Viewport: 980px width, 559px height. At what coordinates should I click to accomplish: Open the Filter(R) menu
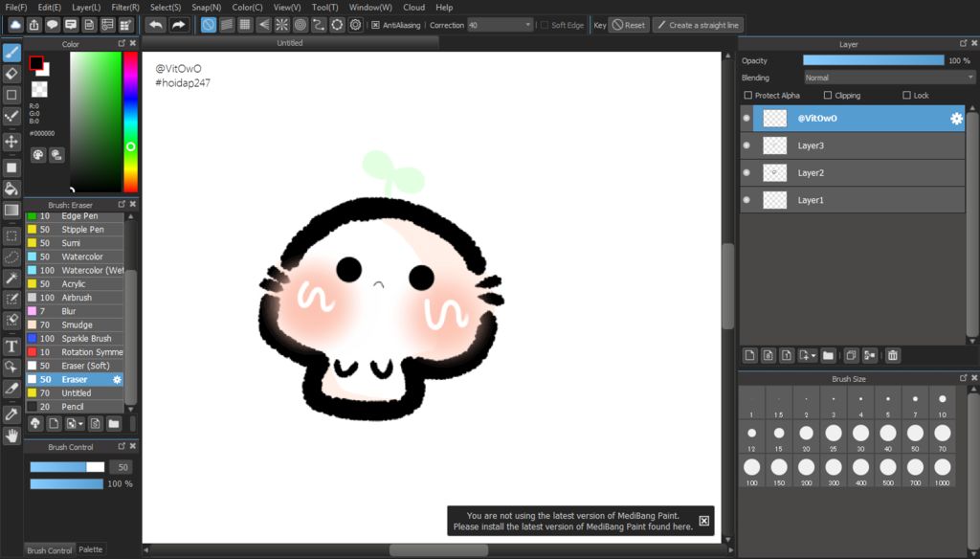tap(125, 8)
